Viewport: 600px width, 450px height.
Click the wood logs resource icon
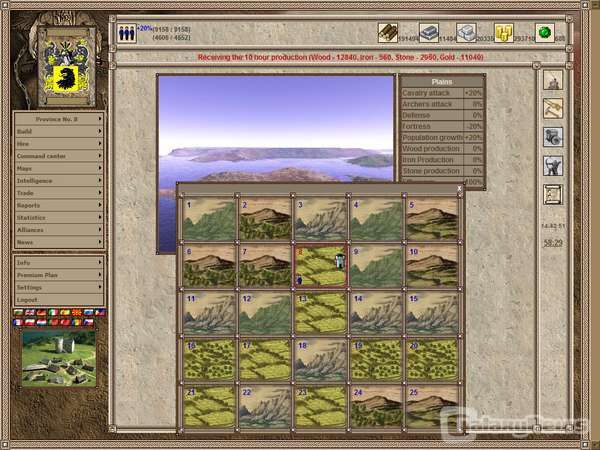[x=388, y=32]
